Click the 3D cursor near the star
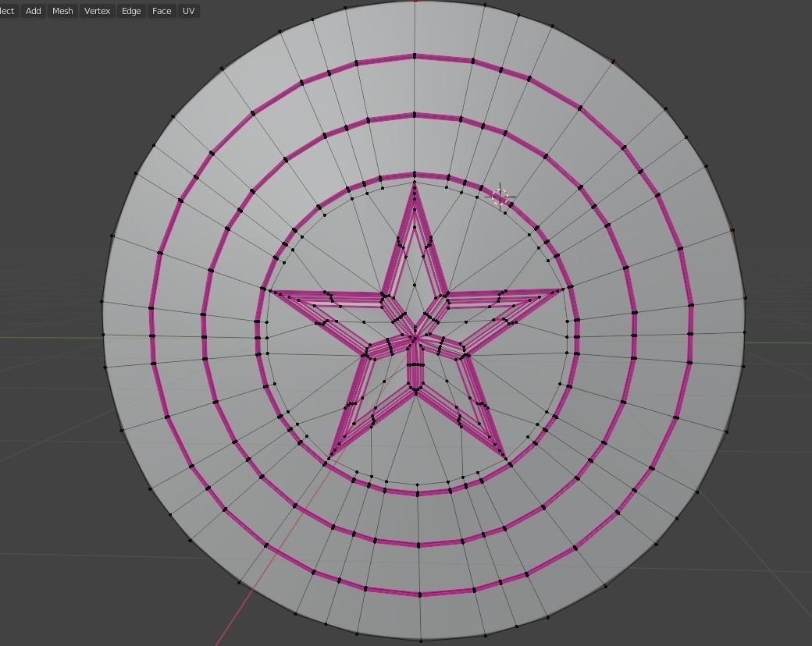This screenshot has height=646, width=812. pyautogui.click(x=500, y=197)
